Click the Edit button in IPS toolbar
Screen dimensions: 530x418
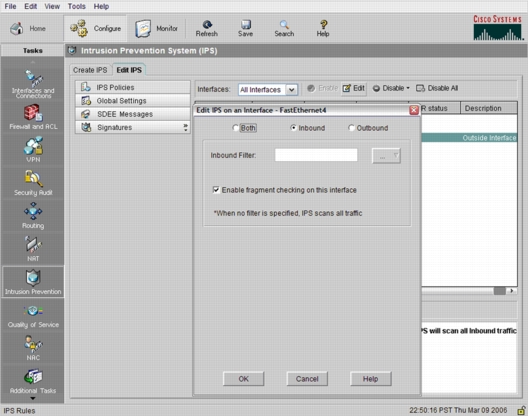[354, 88]
